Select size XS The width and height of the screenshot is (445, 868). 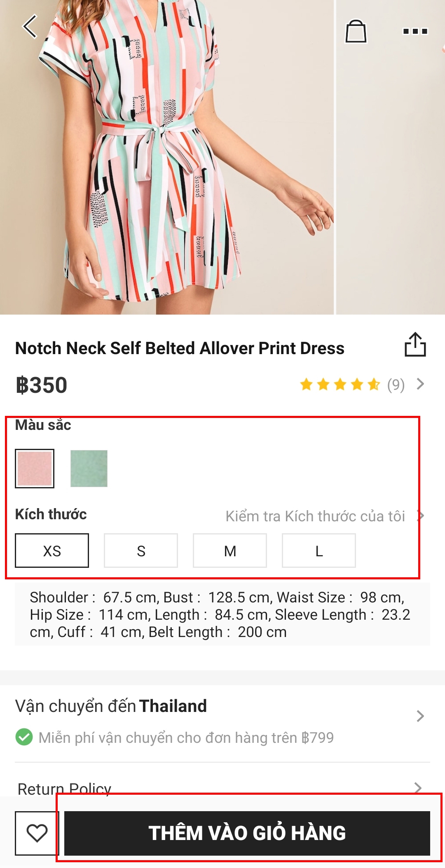coord(52,551)
